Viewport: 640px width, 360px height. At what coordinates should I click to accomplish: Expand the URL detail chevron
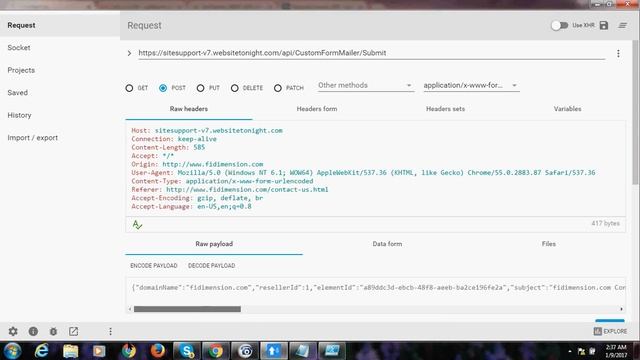tap(129, 53)
